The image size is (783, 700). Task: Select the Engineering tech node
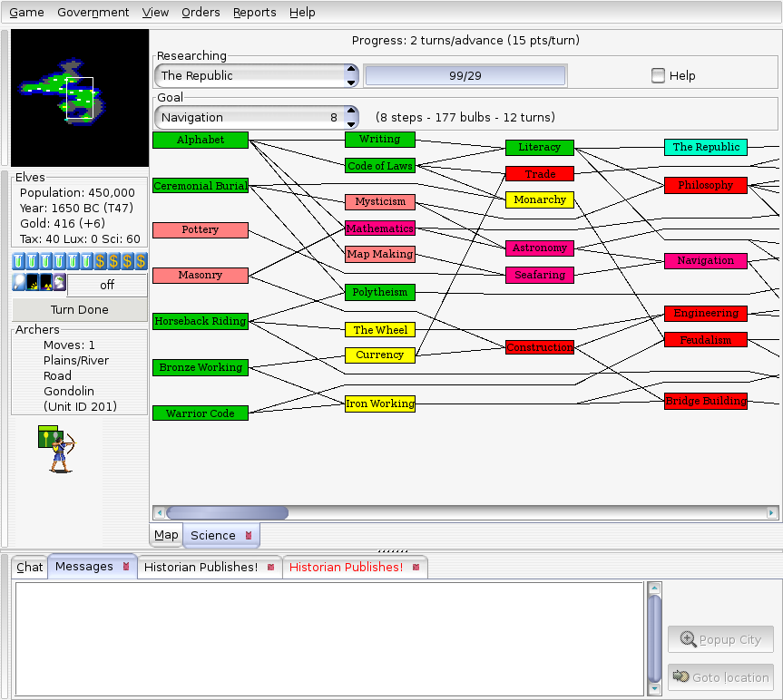[706, 314]
